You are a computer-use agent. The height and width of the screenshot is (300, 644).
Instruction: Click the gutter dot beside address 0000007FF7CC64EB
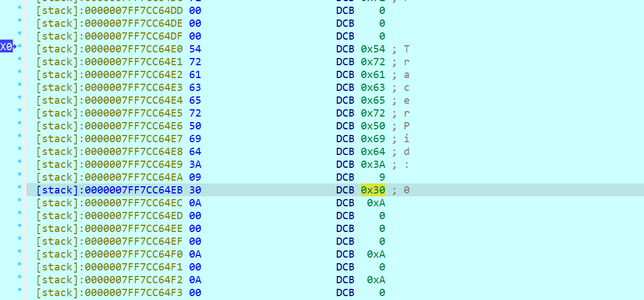tap(20, 188)
